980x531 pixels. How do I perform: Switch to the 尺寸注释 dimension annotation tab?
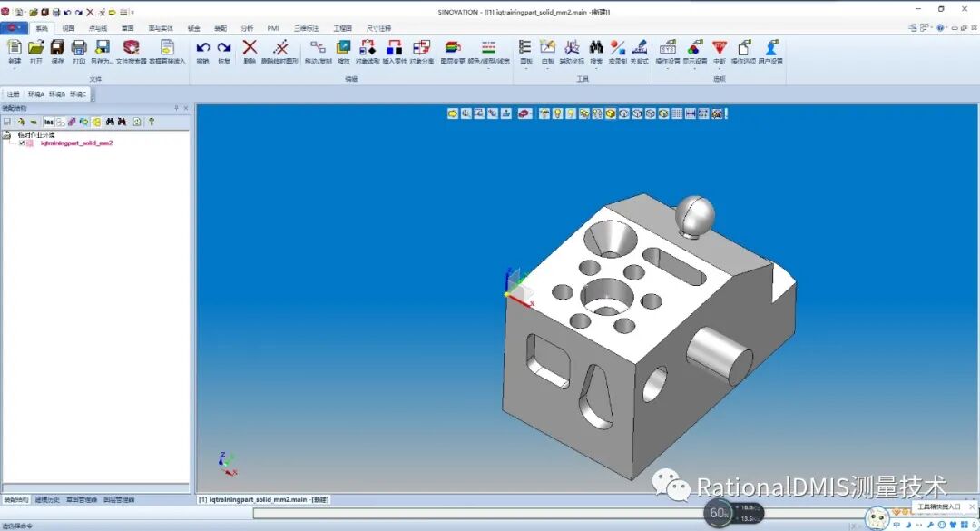pos(378,28)
